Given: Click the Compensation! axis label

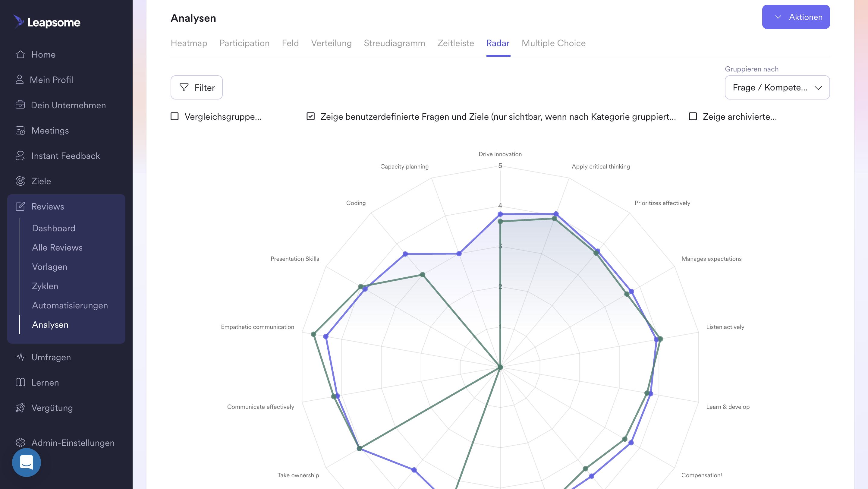Looking at the screenshot, I should 702,475.
